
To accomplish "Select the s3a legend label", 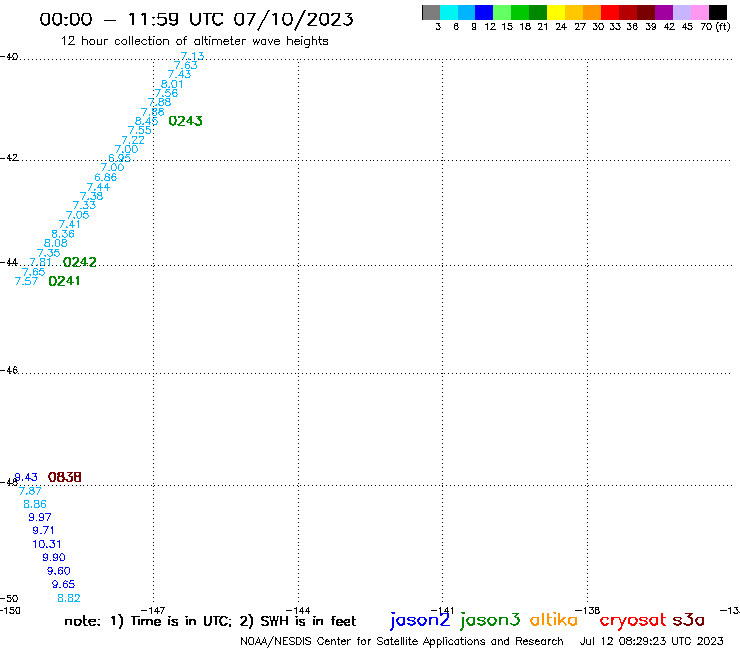I will pyautogui.click(x=688, y=620).
